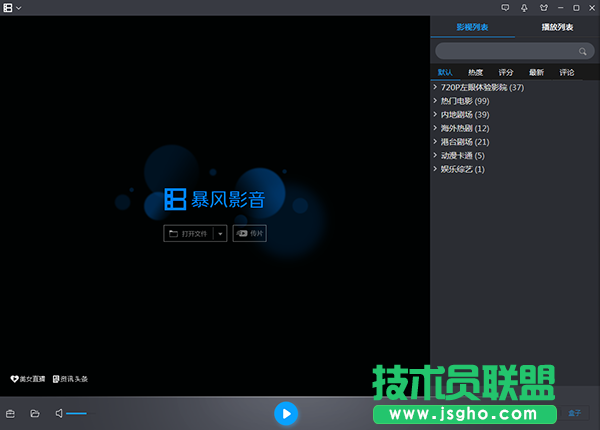Select the 热度 sort tab
The height and width of the screenshot is (430, 600).
click(x=475, y=72)
